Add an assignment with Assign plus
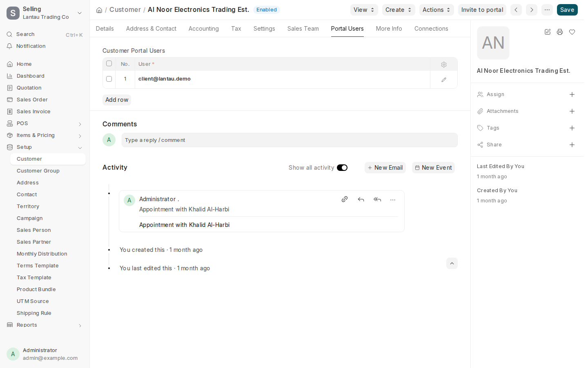The height and width of the screenshot is (368, 588). pyautogui.click(x=572, y=94)
